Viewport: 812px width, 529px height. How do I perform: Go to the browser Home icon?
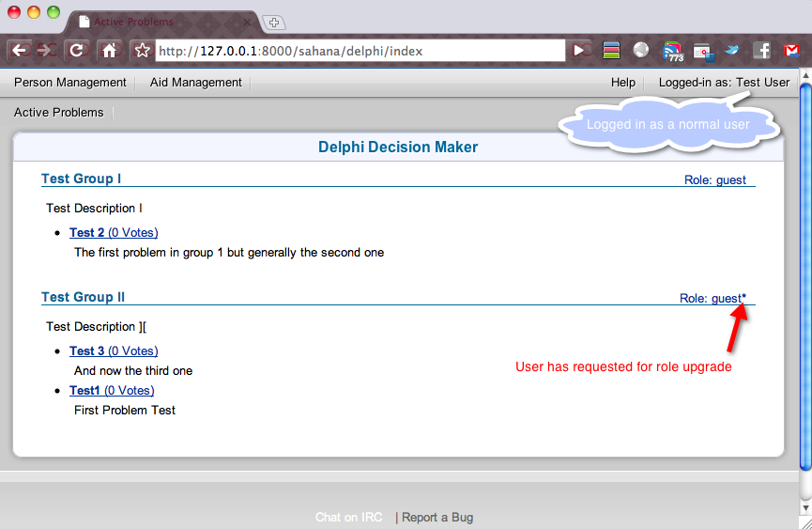pyautogui.click(x=109, y=51)
